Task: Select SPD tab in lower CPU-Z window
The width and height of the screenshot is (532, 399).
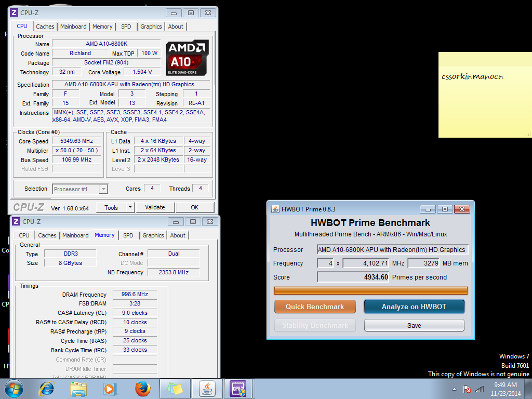Action: click(x=128, y=235)
